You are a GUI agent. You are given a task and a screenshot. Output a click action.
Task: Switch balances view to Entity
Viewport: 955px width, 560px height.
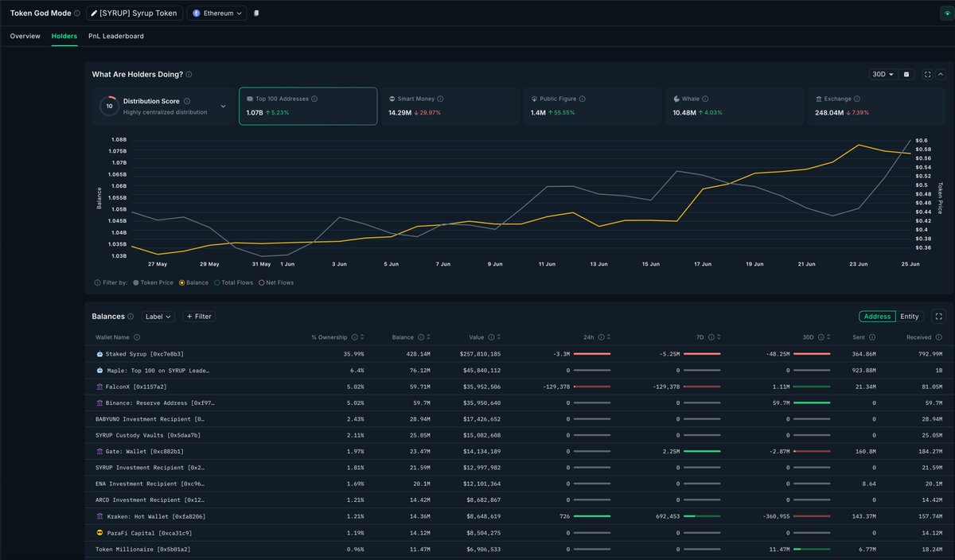point(909,317)
